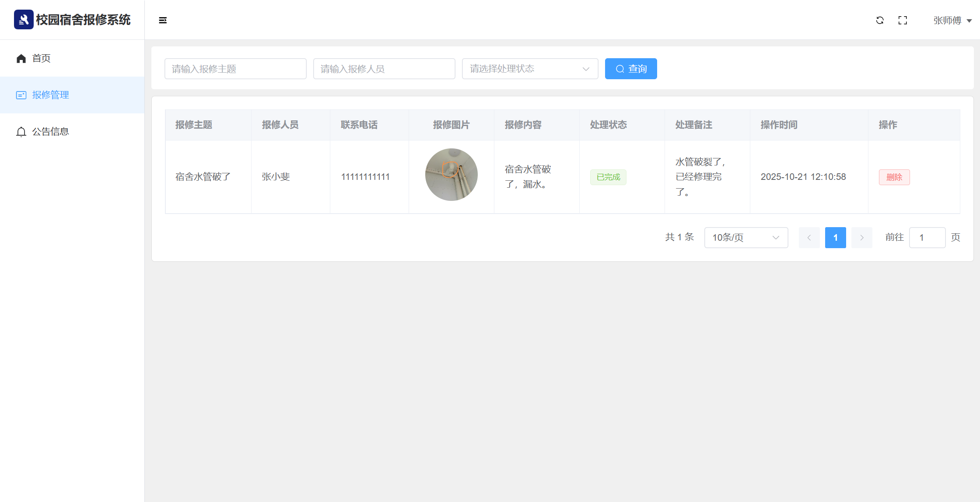Open the 10条/页 page size selector

click(x=746, y=237)
